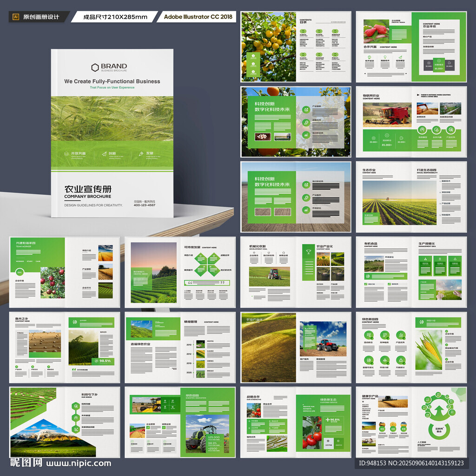
Task: Click DESIGN GUIDELINES FOR CREATIVITY text
Action: point(93,205)
